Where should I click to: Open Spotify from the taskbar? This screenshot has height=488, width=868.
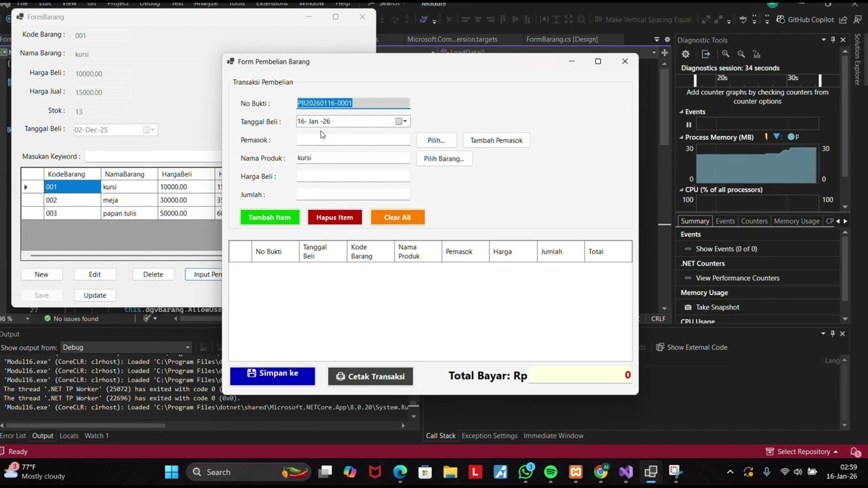[551, 472]
